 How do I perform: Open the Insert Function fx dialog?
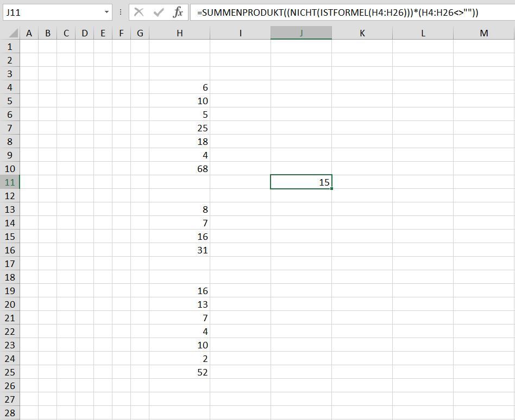(x=178, y=12)
